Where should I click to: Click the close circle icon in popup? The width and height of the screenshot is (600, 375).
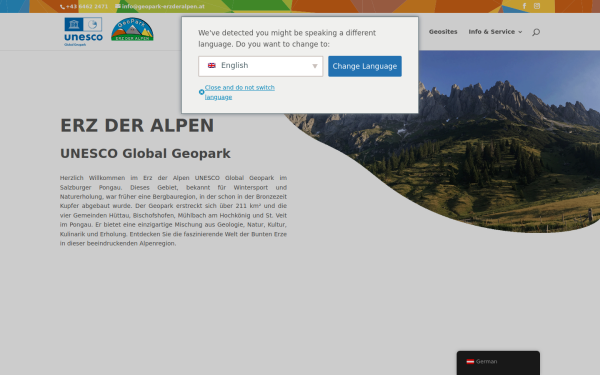click(x=201, y=92)
